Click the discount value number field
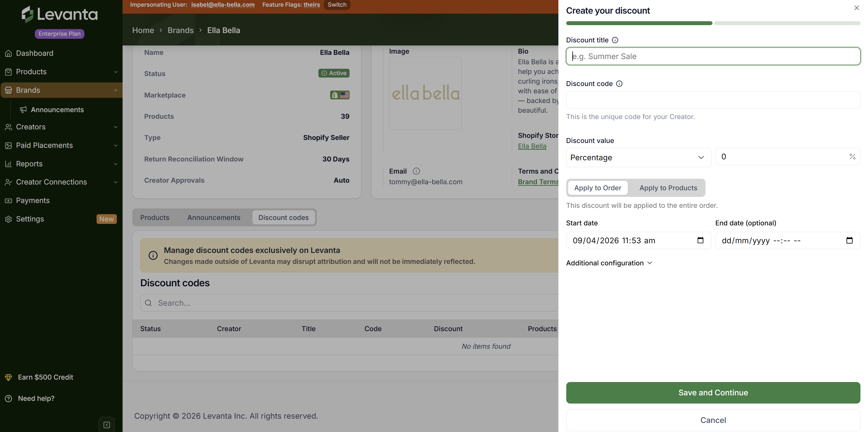Viewport: 868px width, 432px height. (787, 157)
